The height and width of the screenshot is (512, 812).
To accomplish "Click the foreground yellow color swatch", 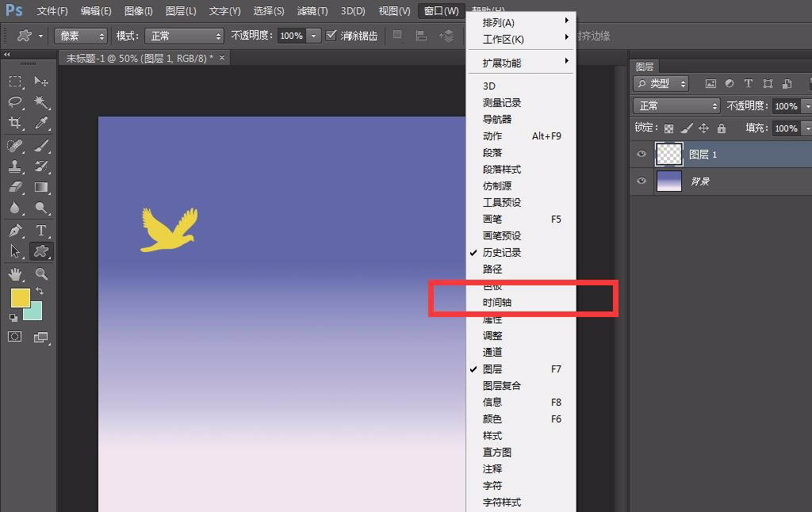I will point(20,298).
